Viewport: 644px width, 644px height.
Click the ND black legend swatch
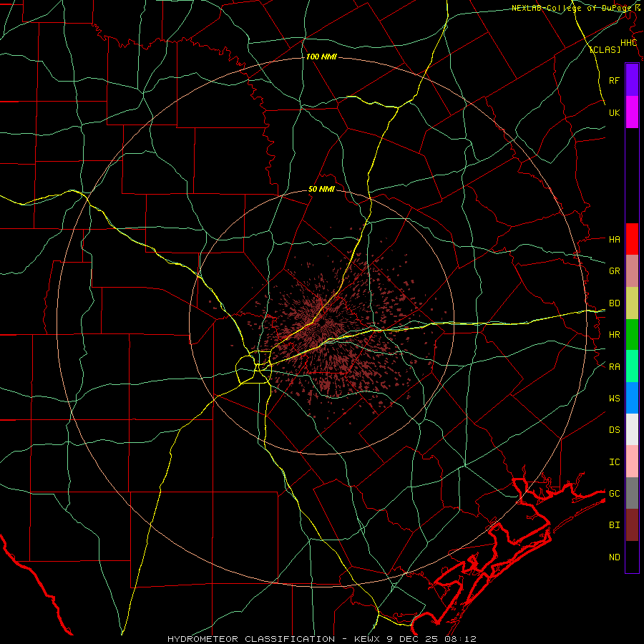coord(632,557)
